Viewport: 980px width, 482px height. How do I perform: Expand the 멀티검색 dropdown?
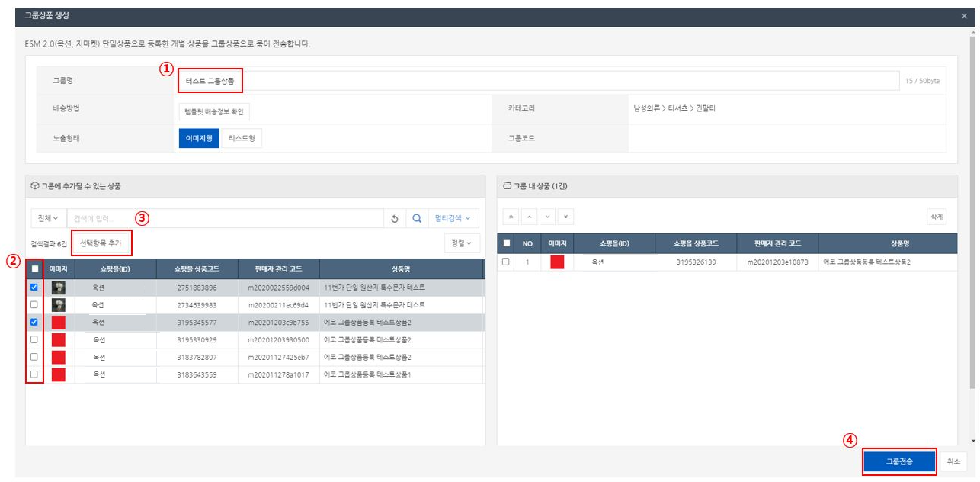pos(453,219)
